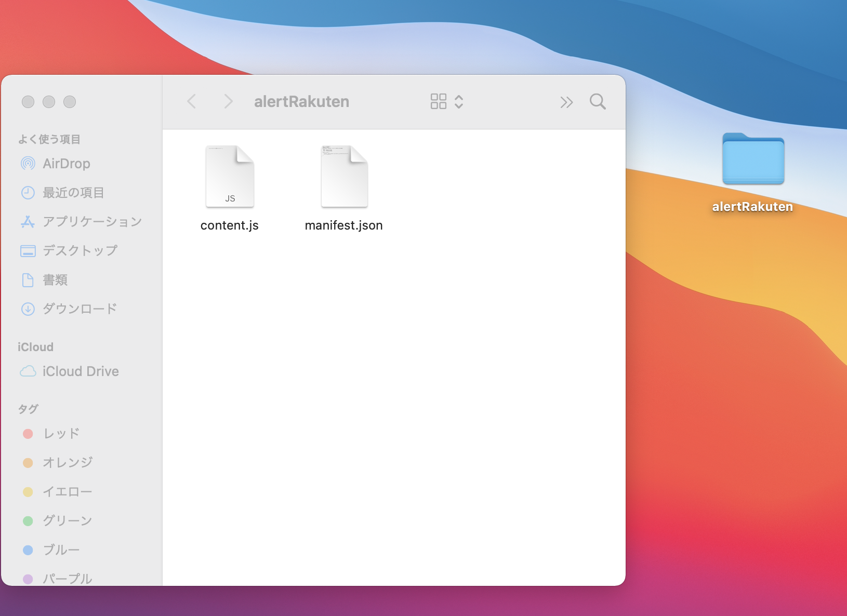Open AirDrop from the sidebar label
This screenshot has width=847, height=616.
(67, 164)
